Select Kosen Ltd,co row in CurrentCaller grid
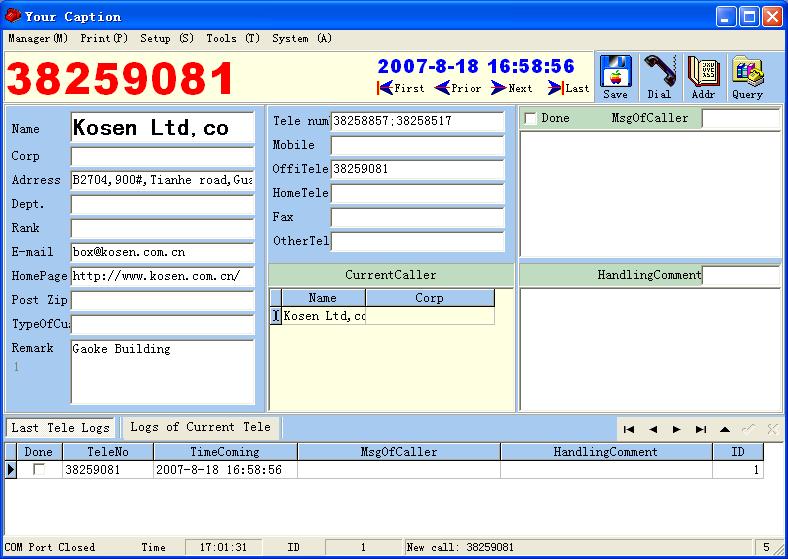 [x=324, y=316]
